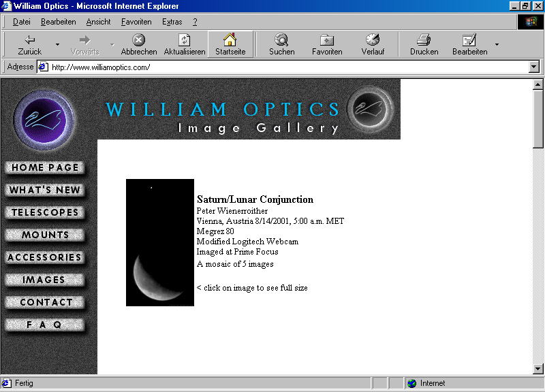The width and height of the screenshot is (545, 392).
Task: Print the page with Drucken
Action: coord(424,44)
